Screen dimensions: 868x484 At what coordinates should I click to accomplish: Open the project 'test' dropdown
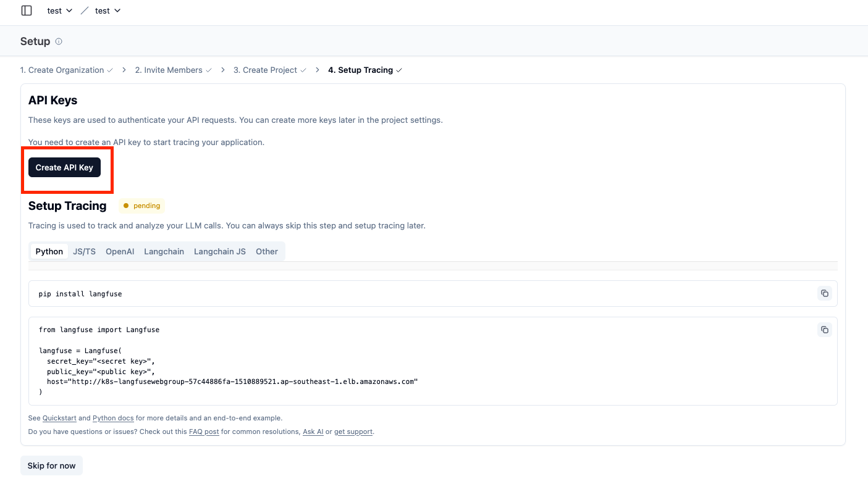pos(107,10)
